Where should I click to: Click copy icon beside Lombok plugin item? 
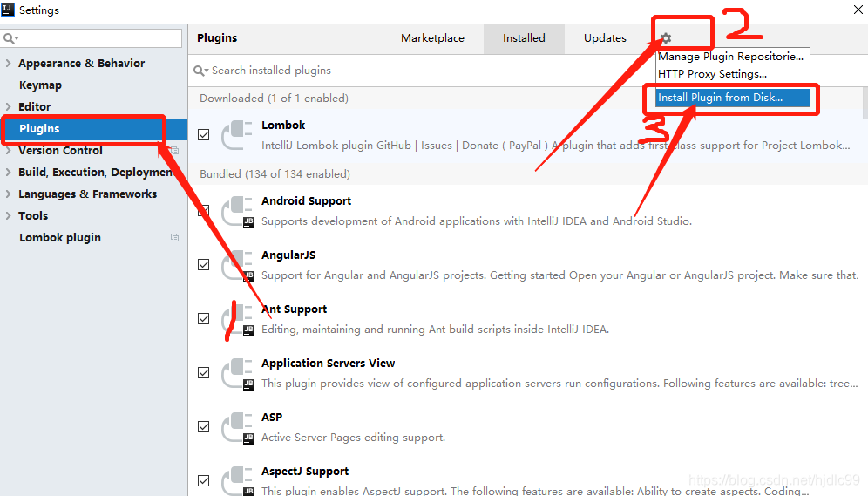[x=174, y=237]
